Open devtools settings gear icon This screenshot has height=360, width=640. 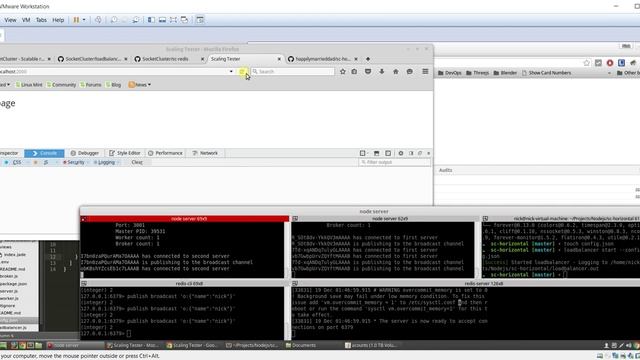coord(401,153)
